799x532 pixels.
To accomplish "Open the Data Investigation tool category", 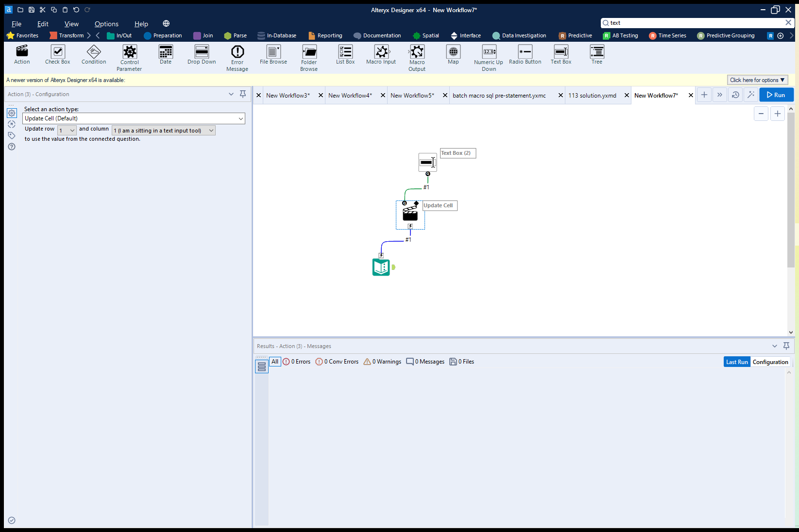I will (x=519, y=35).
